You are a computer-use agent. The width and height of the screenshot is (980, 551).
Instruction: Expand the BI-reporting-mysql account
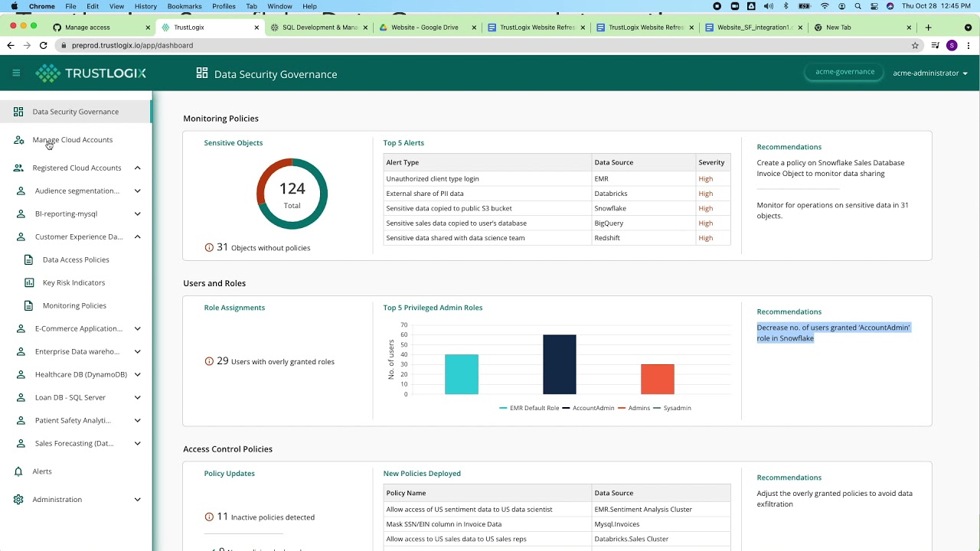(x=138, y=214)
